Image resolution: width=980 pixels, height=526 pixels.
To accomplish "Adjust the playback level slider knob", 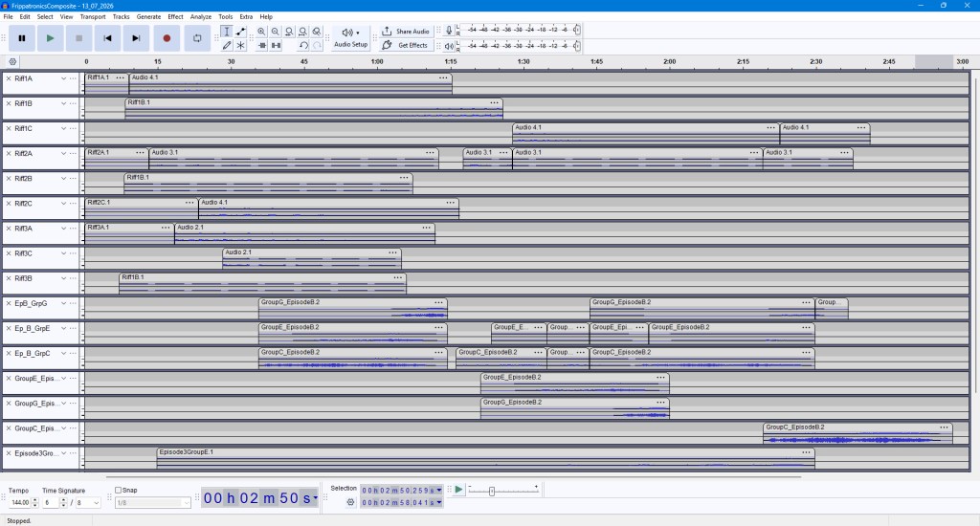I will pyautogui.click(x=576, y=45).
